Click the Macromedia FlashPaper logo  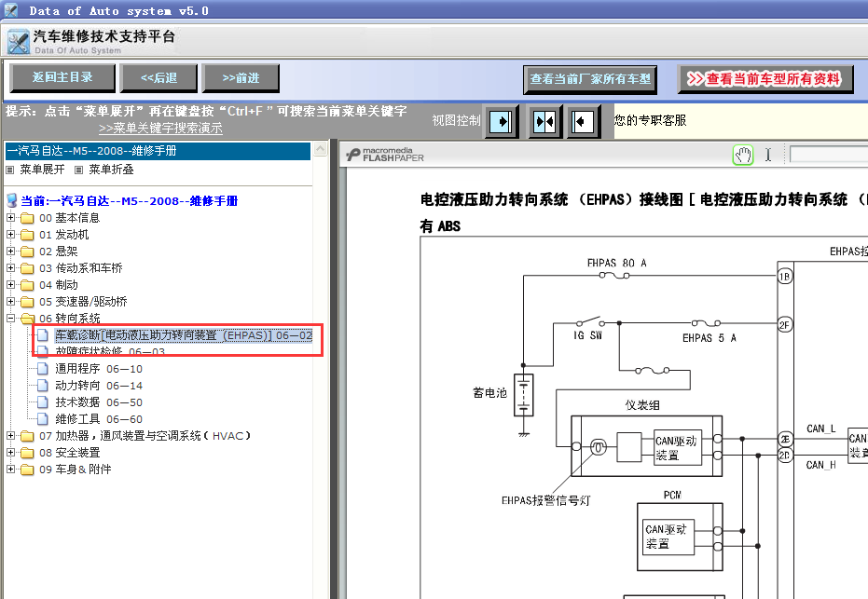(x=385, y=155)
